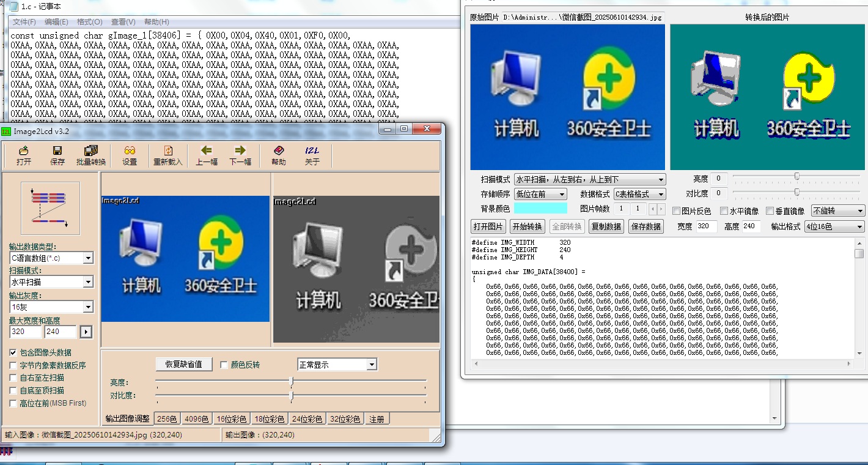Image resolution: width=868 pixels, height=465 pixels.
Task: Toggle 颜色反转 checkbox in Image2Lcd
Action: [224, 365]
